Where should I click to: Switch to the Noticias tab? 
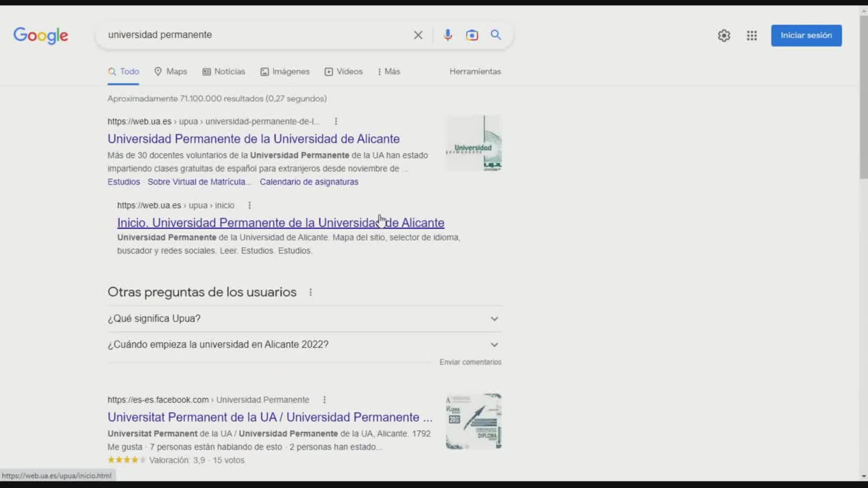click(x=224, y=71)
